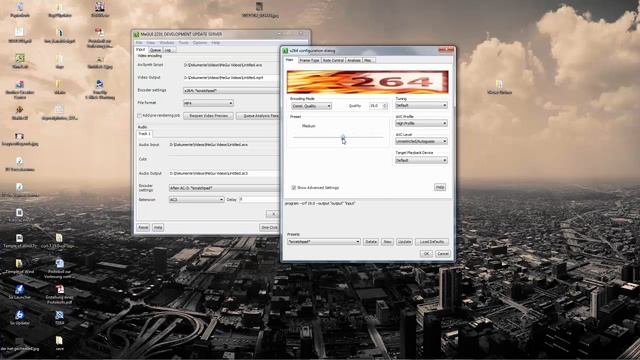This screenshot has height=360, width=640.
Task: Open MeGUI Options menu
Action: [x=200, y=43]
